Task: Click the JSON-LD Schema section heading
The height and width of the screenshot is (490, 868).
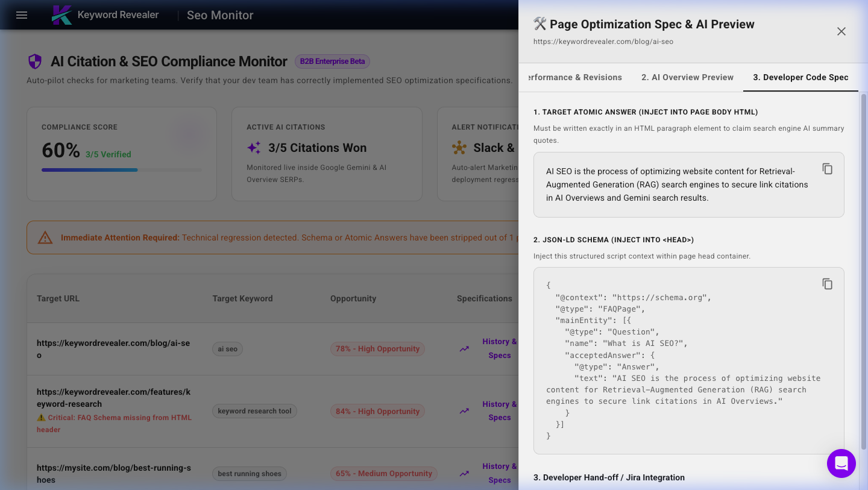Action: (614, 239)
